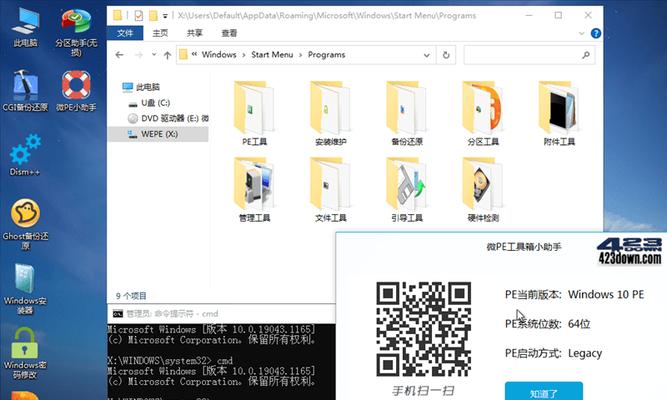Open the Ghost备份还原 desktop icon
This screenshot has width=667, height=400.
coord(26,224)
